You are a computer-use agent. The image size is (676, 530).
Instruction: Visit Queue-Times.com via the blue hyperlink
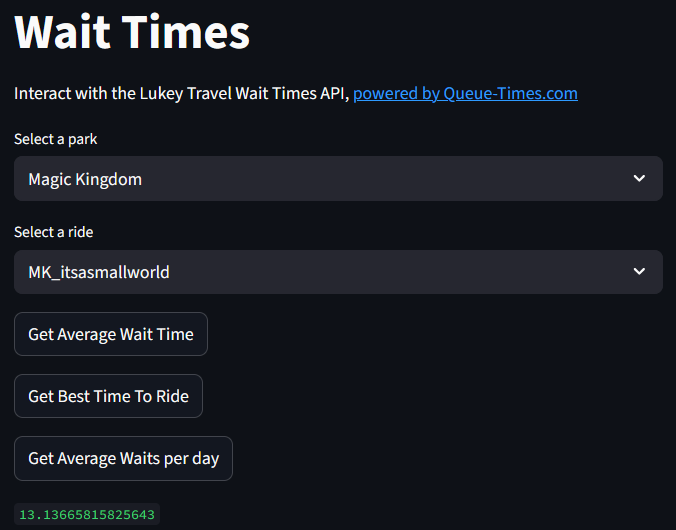(x=465, y=94)
